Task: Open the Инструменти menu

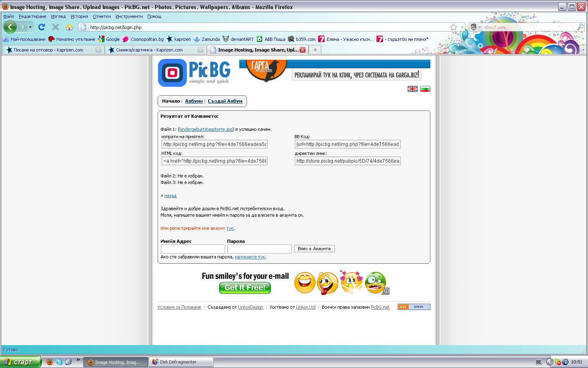Action: [x=129, y=16]
